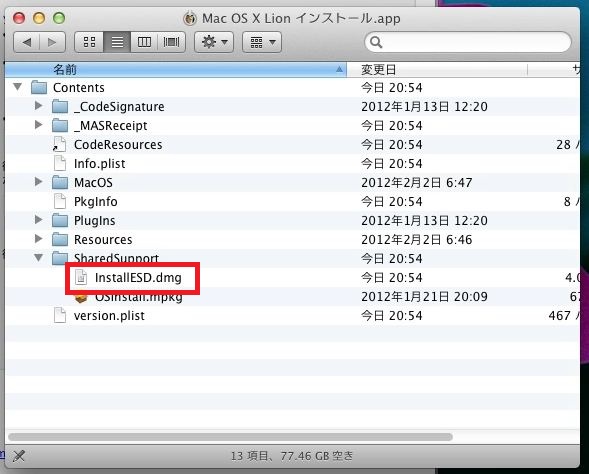
Task: Select the _CodeSignature folder icon
Action: pos(60,107)
